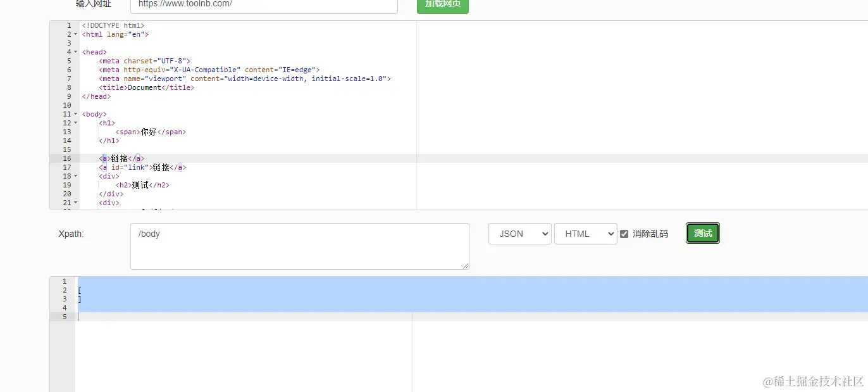Click the highlighted <a>链接</a> line 16
Viewport: 868px width, 392px height.
[x=121, y=158]
